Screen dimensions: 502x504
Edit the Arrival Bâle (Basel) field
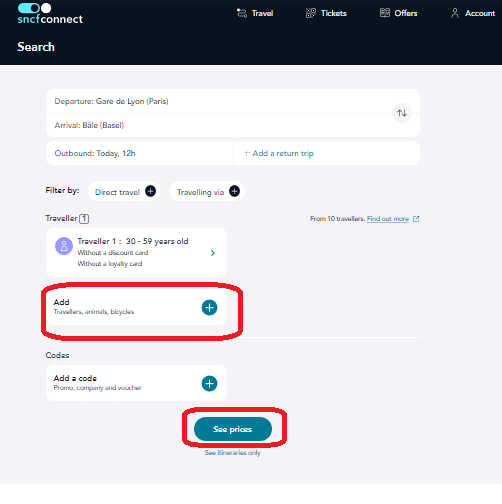click(x=219, y=125)
